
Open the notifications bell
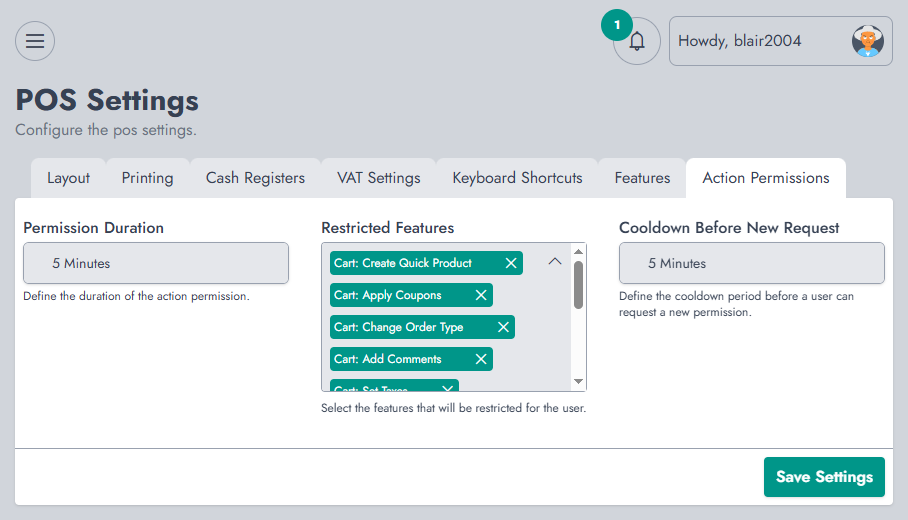pyautogui.click(x=637, y=41)
